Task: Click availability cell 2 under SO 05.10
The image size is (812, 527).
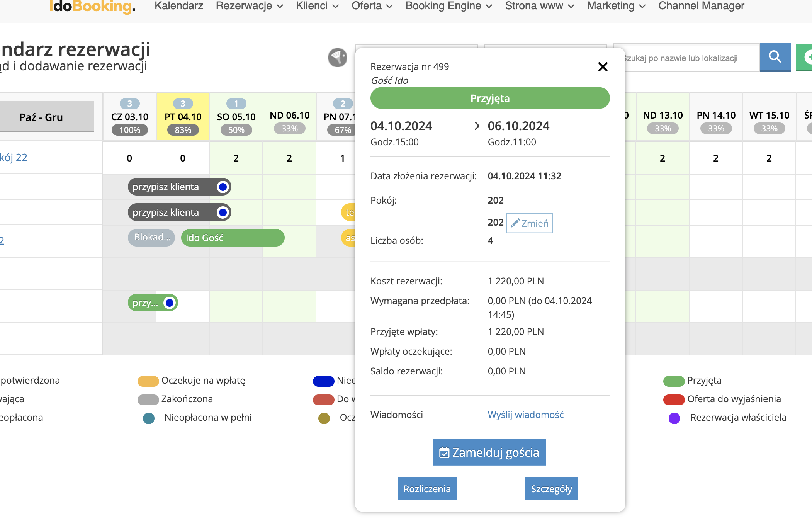Action: [236, 158]
